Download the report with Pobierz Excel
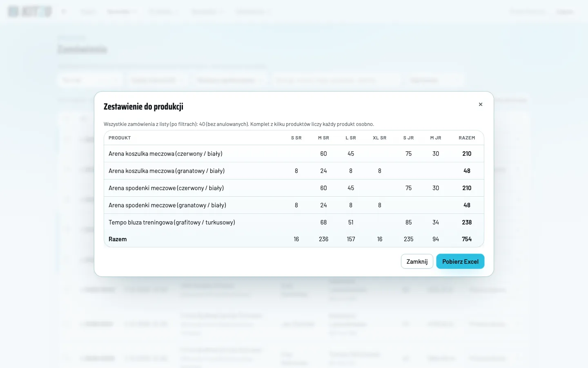The image size is (588, 368). (x=460, y=261)
